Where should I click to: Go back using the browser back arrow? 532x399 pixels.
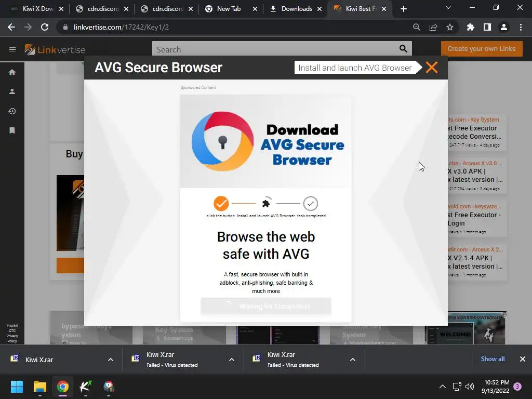(x=11, y=27)
